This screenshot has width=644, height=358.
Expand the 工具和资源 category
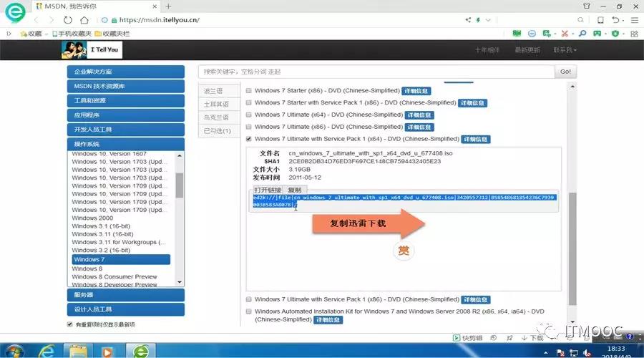point(126,101)
